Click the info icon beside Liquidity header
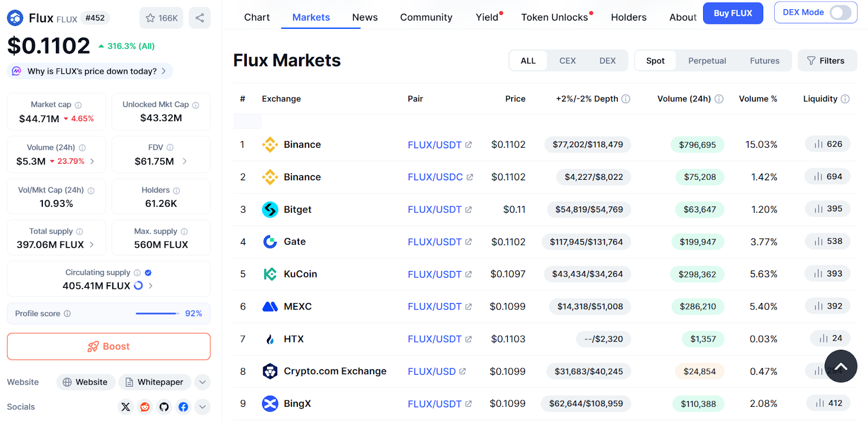The height and width of the screenshot is (422, 868). [845, 99]
